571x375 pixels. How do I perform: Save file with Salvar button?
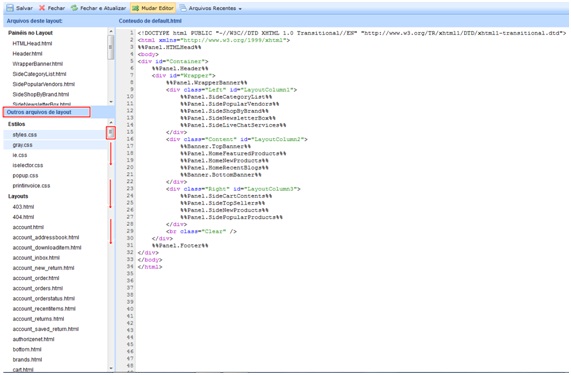coord(20,8)
